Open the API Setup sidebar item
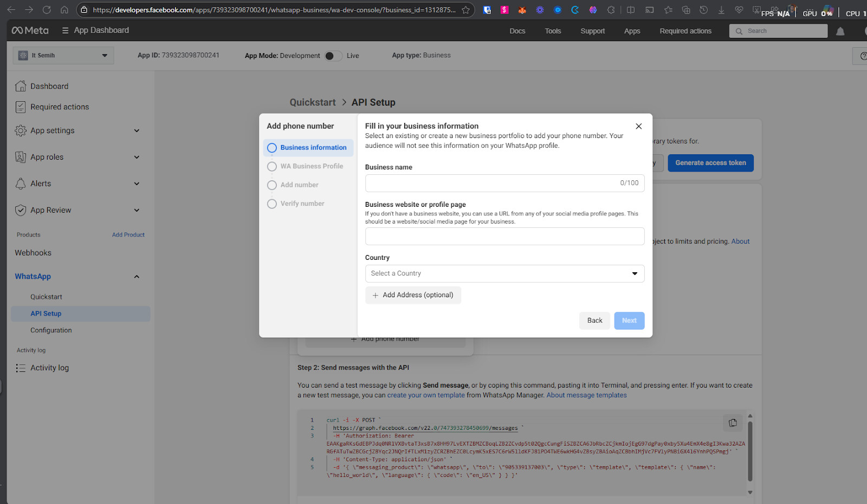 tap(81, 314)
